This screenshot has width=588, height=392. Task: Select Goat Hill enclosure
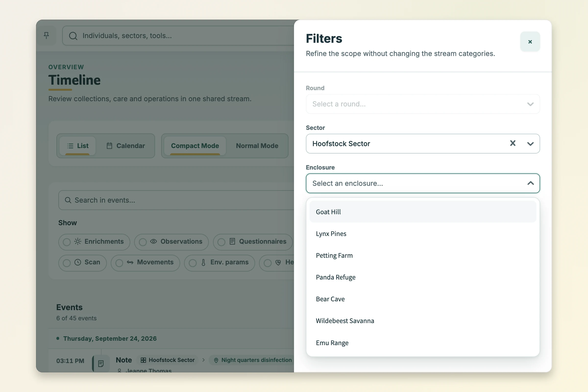pos(423,212)
